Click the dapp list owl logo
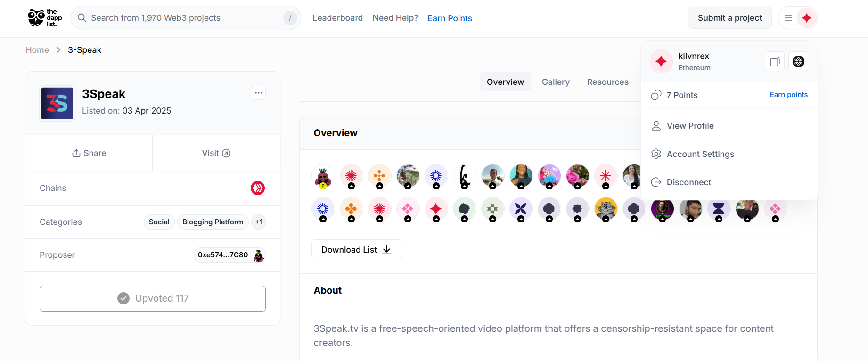 (x=45, y=18)
